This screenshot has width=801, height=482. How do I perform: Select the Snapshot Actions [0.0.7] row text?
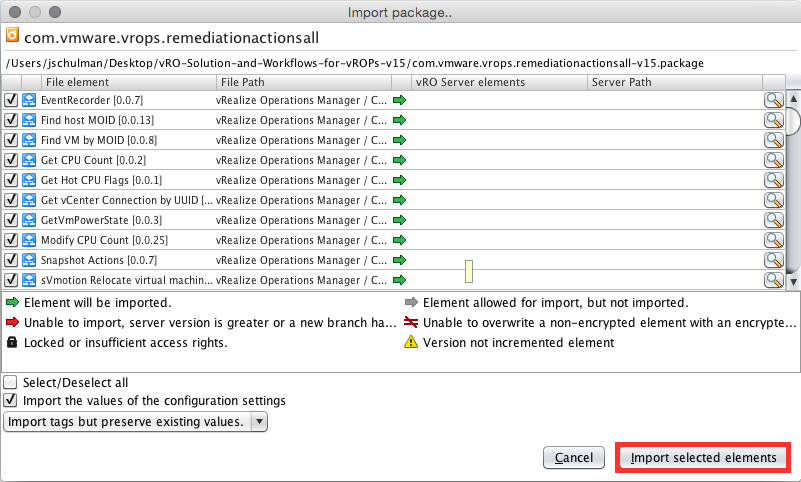(x=99, y=260)
